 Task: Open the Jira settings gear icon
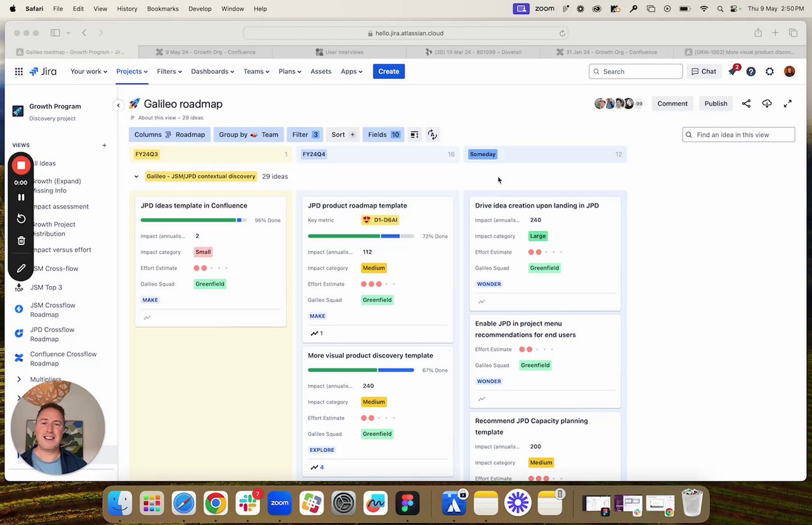[x=769, y=72]
